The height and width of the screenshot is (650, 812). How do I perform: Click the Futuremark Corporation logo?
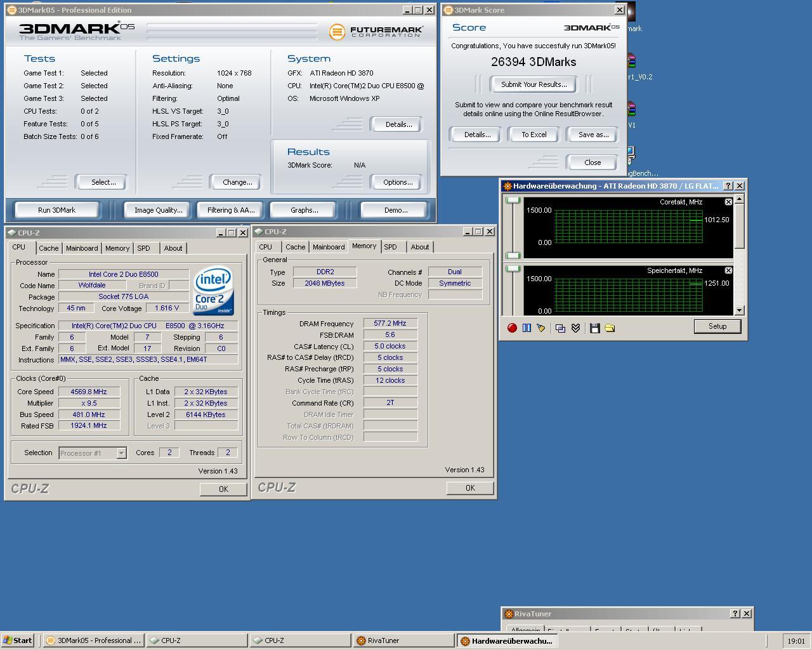[x=376, y=31]
